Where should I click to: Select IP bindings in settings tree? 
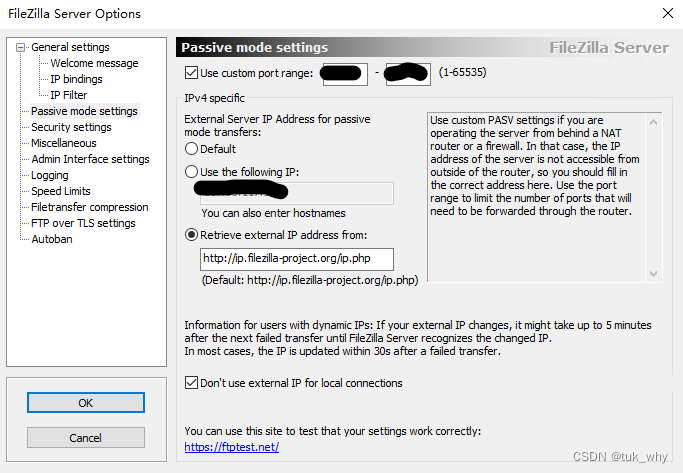tap(76, 79)
